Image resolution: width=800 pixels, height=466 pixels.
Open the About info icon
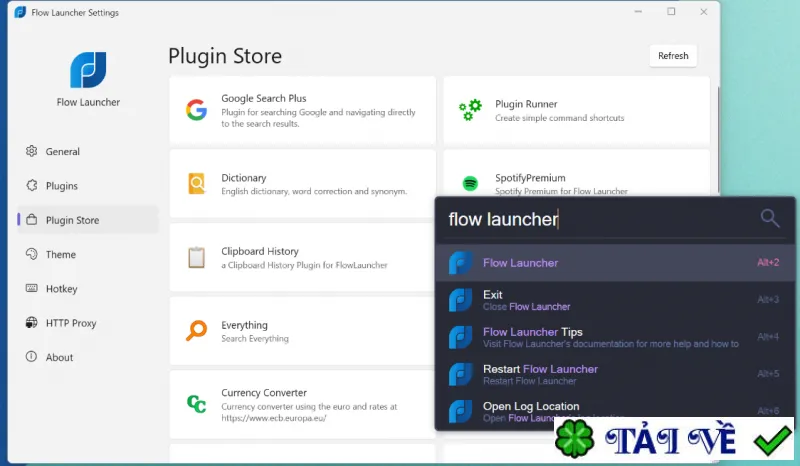pos(32,356)
